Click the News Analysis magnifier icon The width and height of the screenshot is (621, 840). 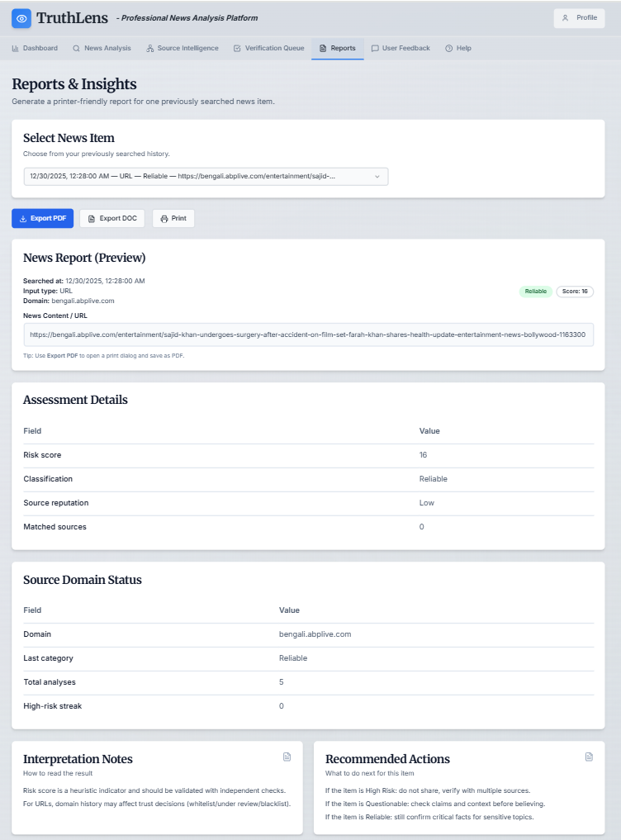click(x=77, y=49)
